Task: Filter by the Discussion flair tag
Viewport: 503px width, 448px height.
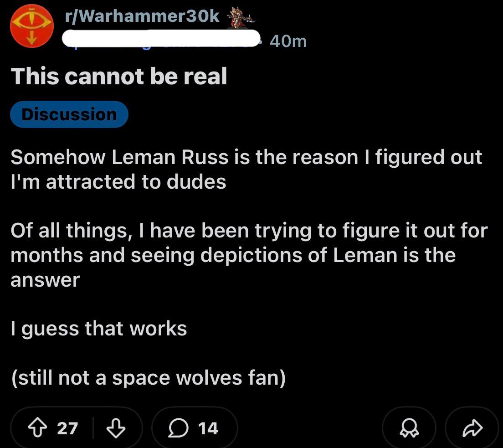Action: 69,114
